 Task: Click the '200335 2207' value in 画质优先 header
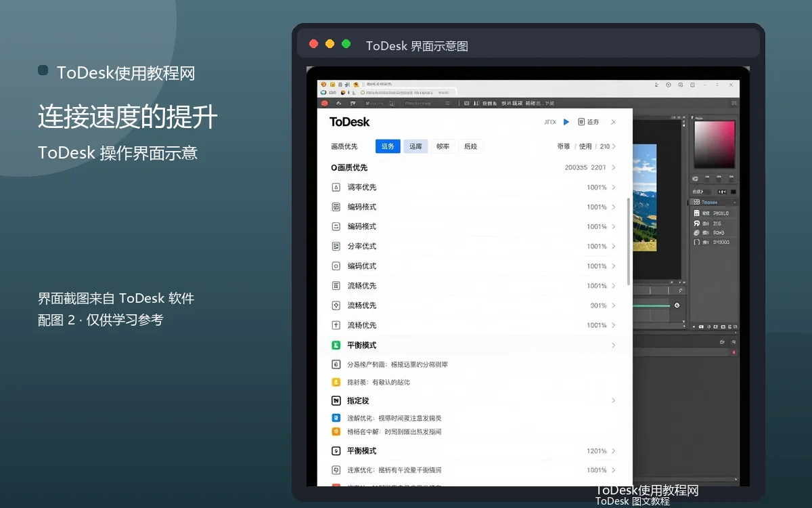pyautogui.click(x=585, y=167)
